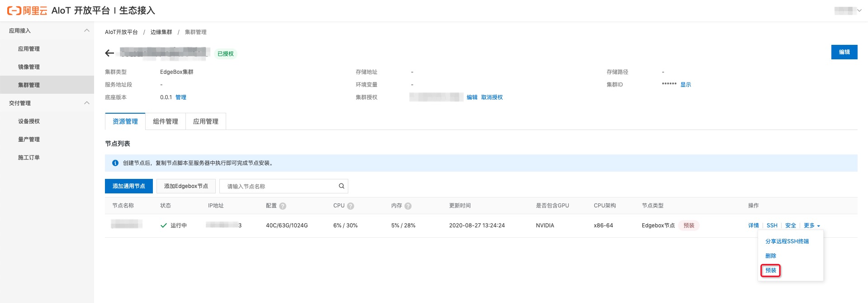Click the info icon in the blue notice bar

tap(115, 163)
